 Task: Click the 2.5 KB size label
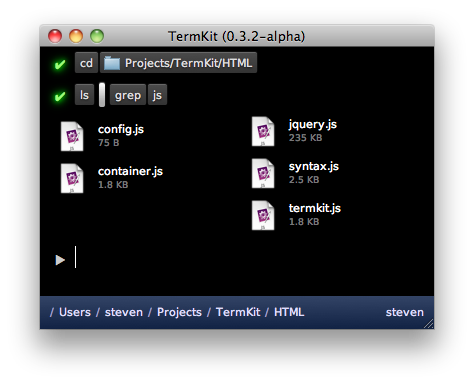coord(304,180)
